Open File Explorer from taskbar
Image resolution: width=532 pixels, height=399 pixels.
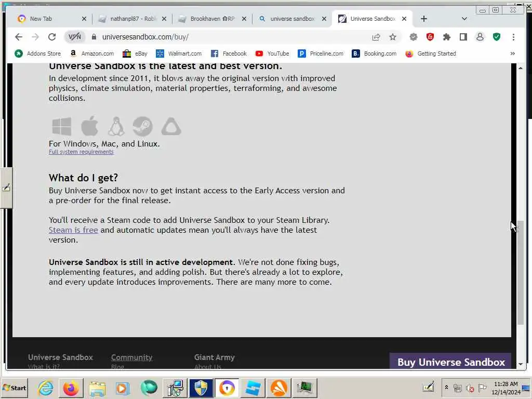(x=97, y=388)
